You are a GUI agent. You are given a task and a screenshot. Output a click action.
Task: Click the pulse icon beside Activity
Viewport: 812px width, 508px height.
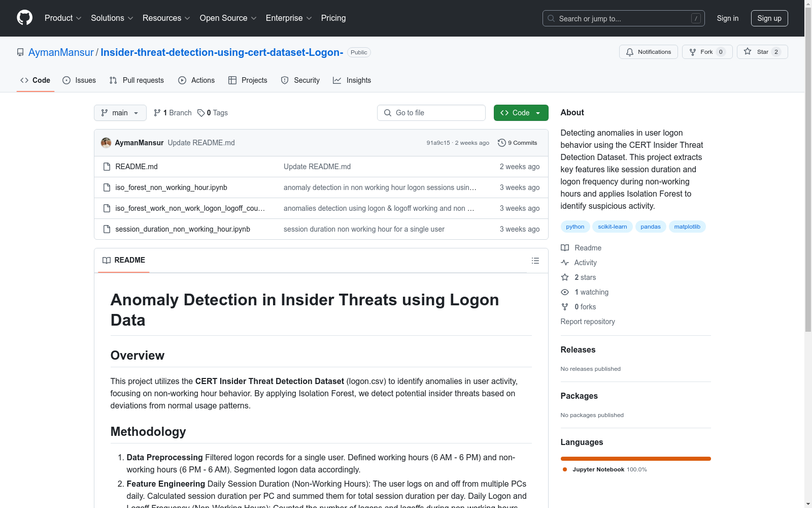point(565,263)
